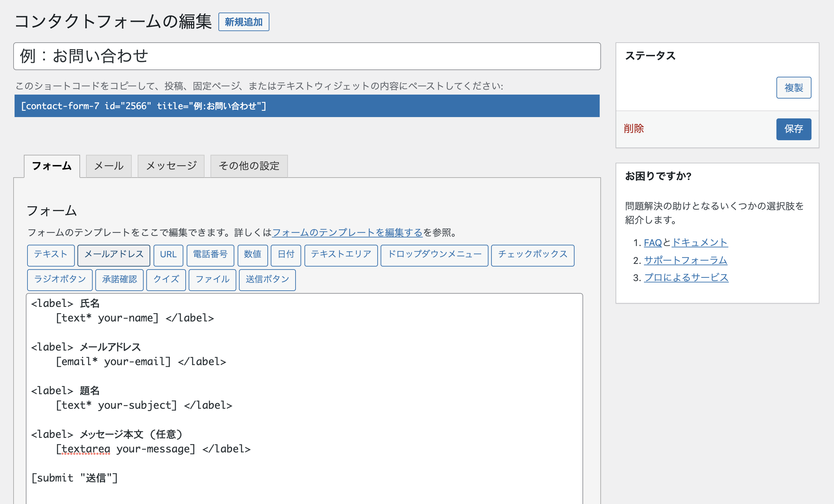Insert a 電話番号 form tag
This screenshot has height=504, width=834.
210,255
